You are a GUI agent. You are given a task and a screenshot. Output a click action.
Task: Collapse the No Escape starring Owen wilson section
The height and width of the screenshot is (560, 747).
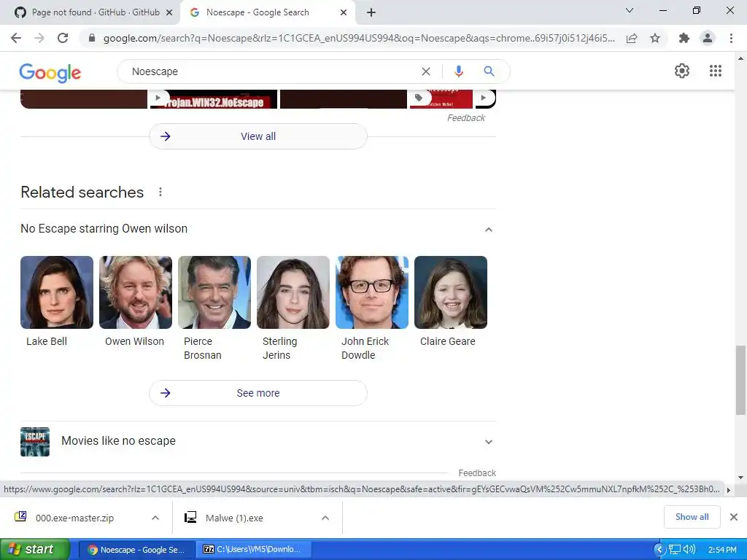pyautogui.click(x=488, y=230)
